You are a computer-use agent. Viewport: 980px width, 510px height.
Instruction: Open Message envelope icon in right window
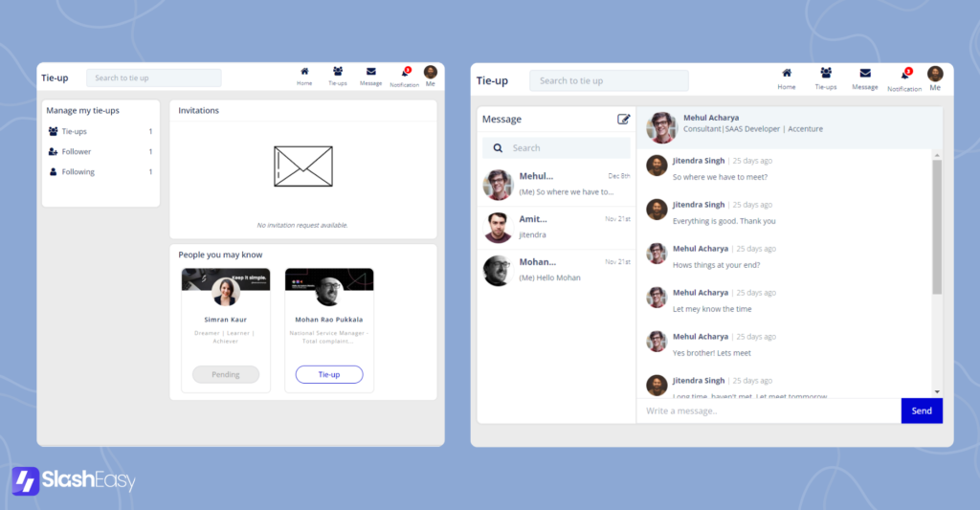coord(865,74)
